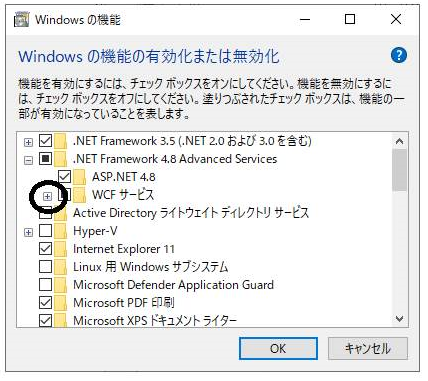
Task: Select the Active Directory ライトウェイト ディレクトリ サービス row
Action: (191, 213)
